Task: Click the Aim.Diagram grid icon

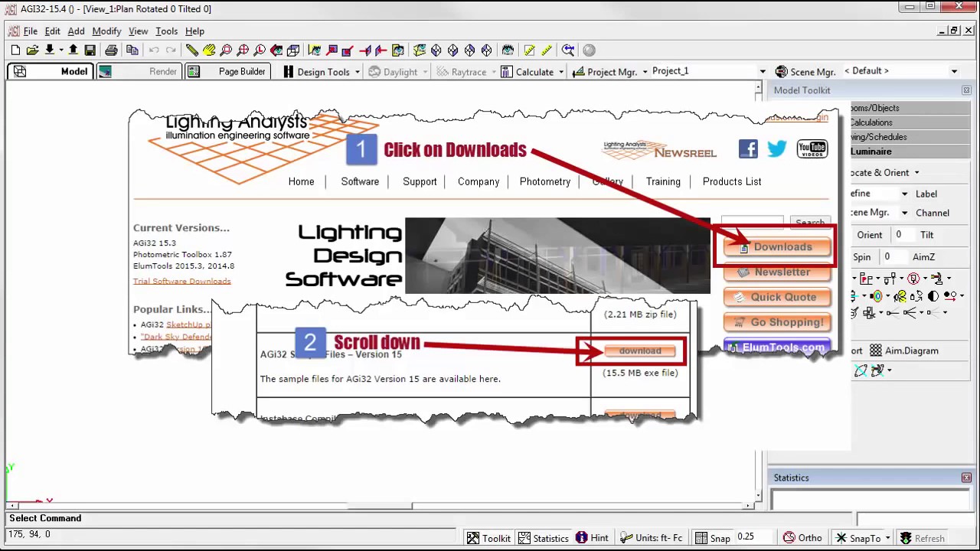Action: (876, 350)
